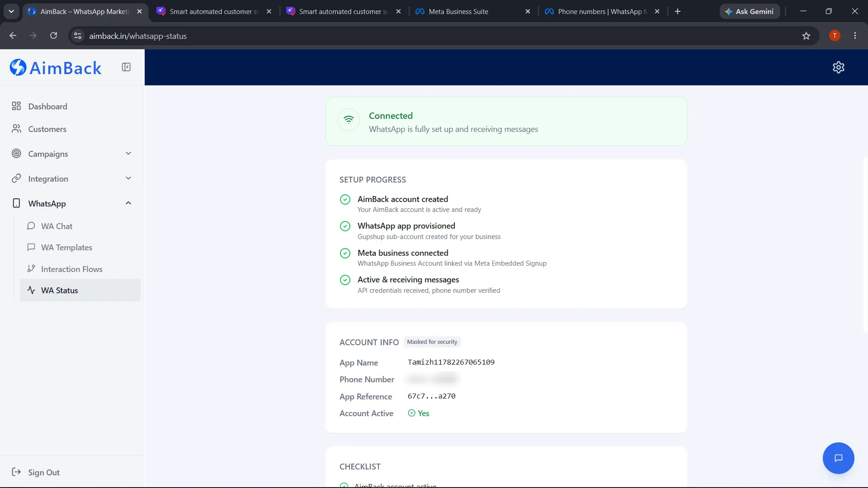Click the Connected wifi status icon
Screen dimensions: 868x488
point(349,120)
